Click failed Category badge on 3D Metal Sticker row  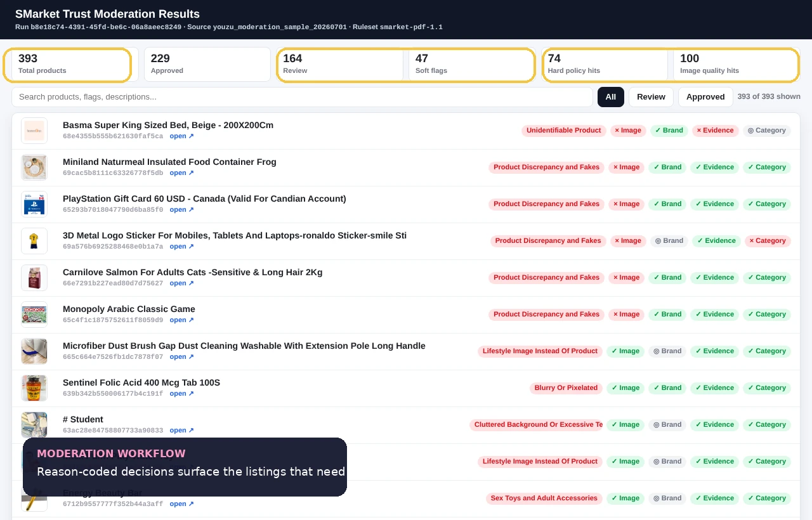(768, 241)
